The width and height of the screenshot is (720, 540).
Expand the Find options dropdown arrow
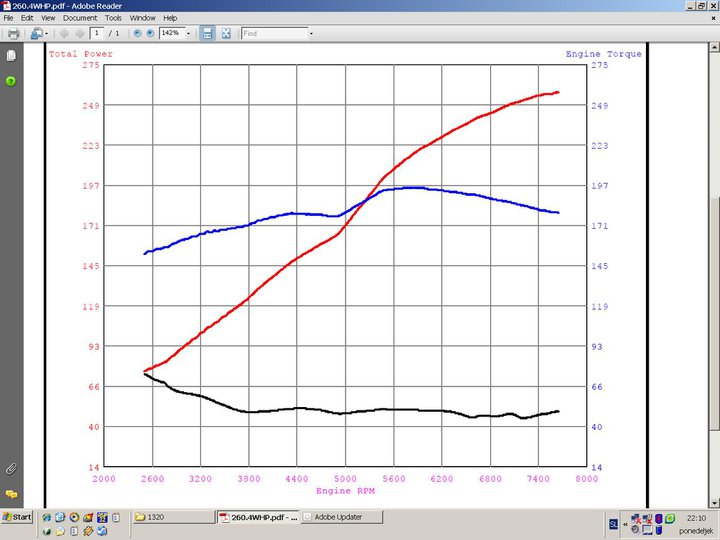click(x=311, y=33)
